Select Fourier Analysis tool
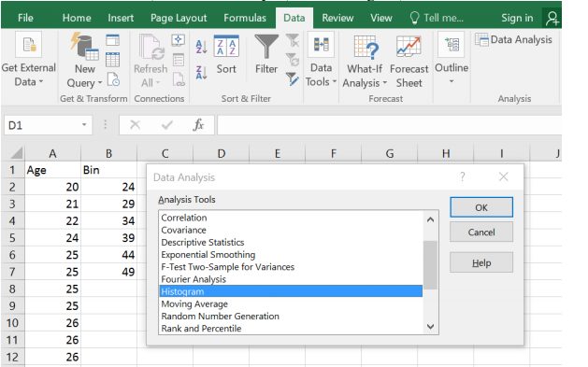 [291, 279]
